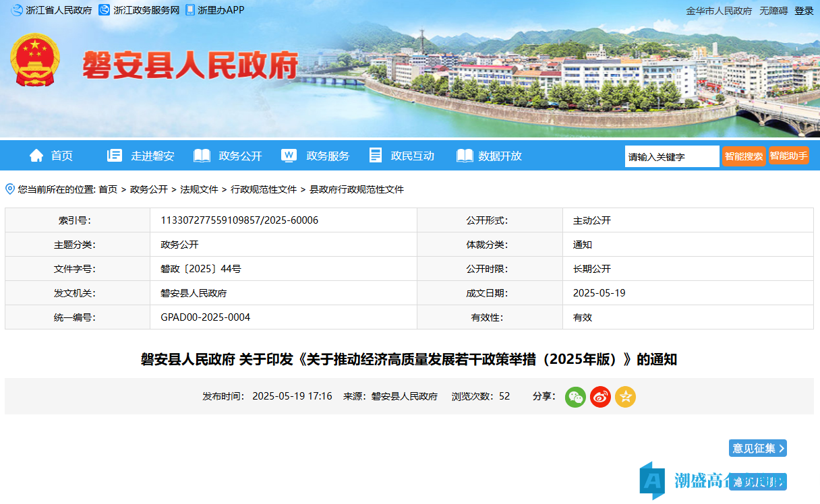Click the 浙里办APP phone icon

tap(190, 10)
